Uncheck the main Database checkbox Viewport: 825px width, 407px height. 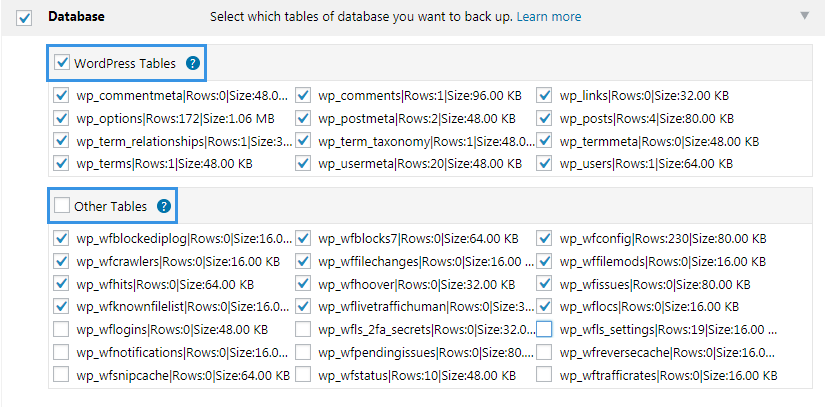24,18
